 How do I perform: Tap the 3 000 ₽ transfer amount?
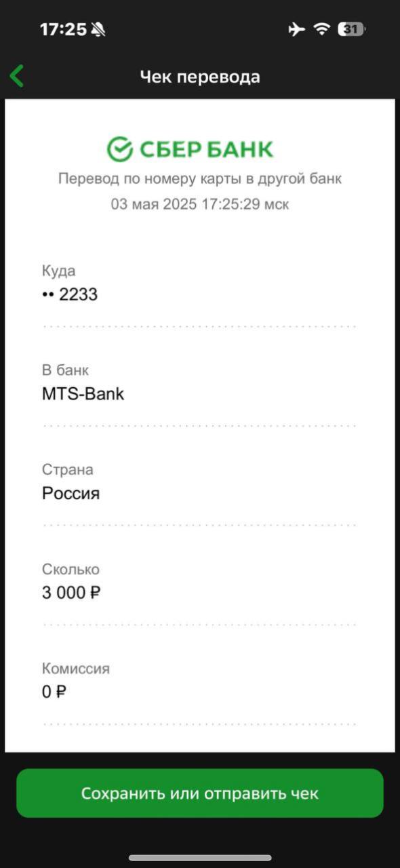click(71, 593)
